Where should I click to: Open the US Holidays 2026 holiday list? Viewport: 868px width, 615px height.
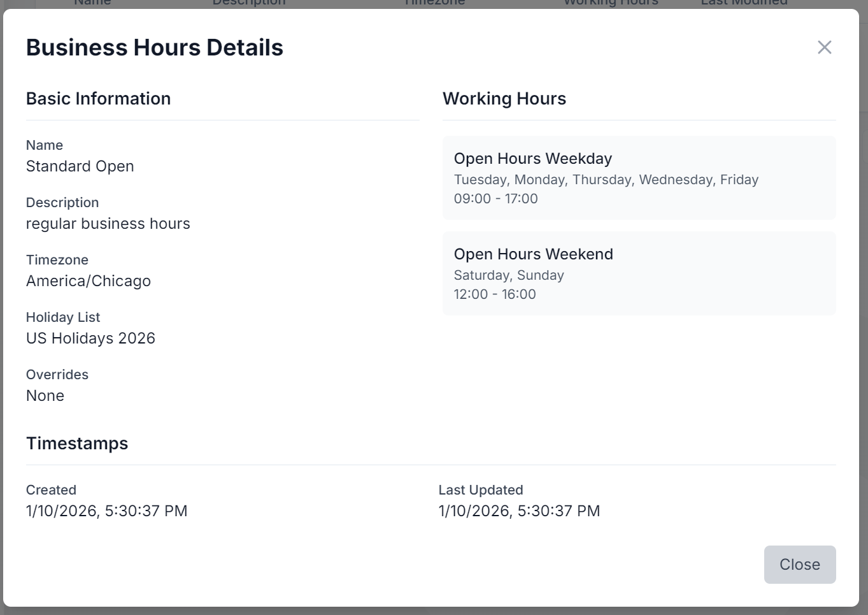[x=90, y=338]
